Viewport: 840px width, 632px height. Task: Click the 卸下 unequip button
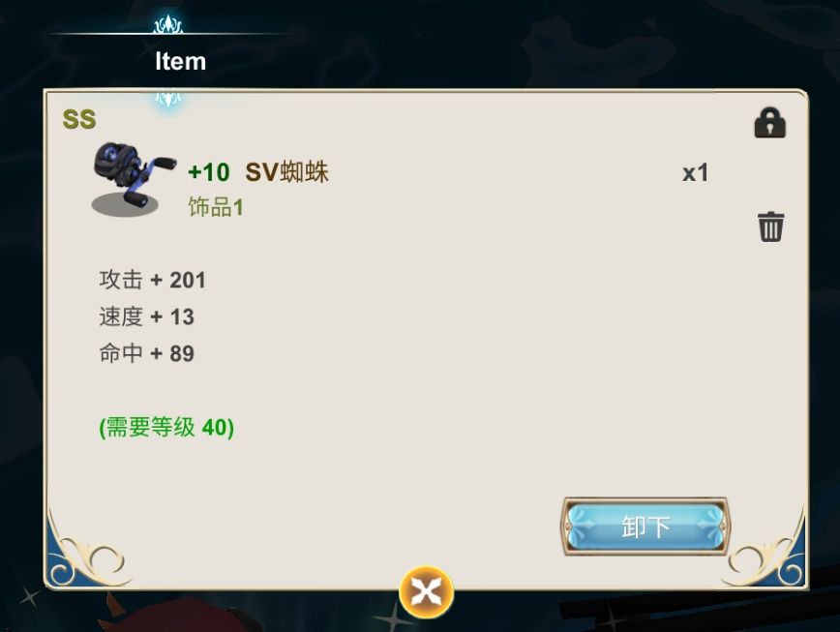[645, 527]
